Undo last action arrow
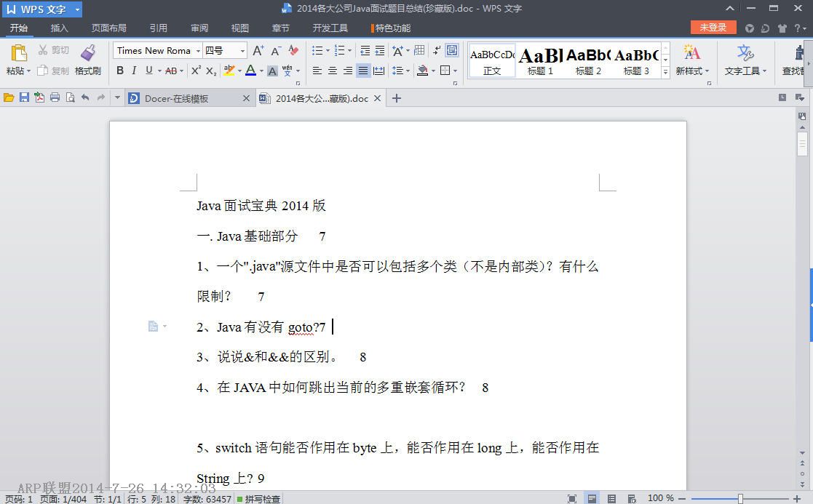 pyautogui.click(x=86, y=97)
